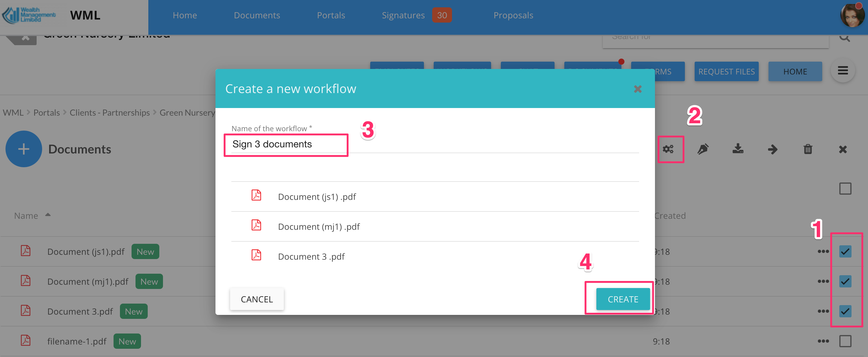Check the filename-1.pdf checkbox
This screenshot has height=357, width=868.
coord(845,341)
